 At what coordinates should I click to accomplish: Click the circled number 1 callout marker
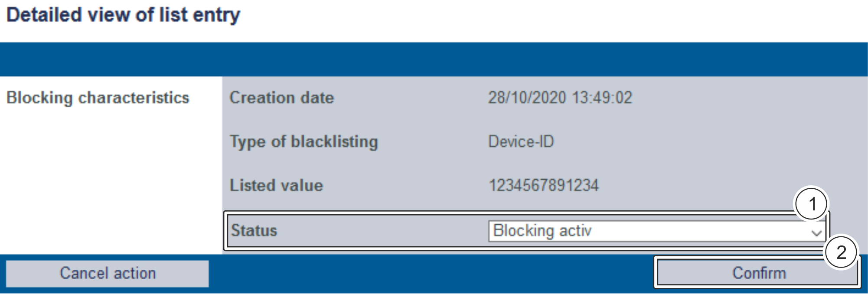pyautogui.click(x=811, y=204)
